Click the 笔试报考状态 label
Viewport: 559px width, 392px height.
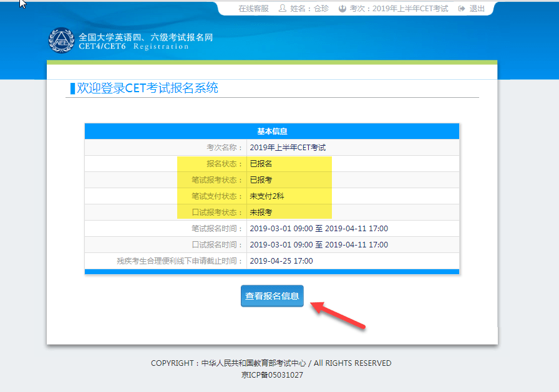pyautogui.click(x=217, y=180)
